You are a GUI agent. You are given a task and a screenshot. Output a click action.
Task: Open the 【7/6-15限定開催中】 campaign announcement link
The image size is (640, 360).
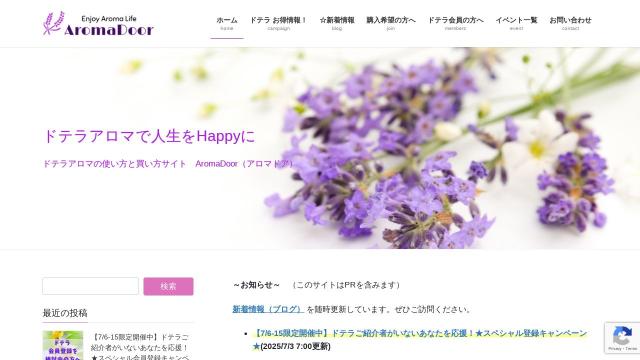click(420, 340)
